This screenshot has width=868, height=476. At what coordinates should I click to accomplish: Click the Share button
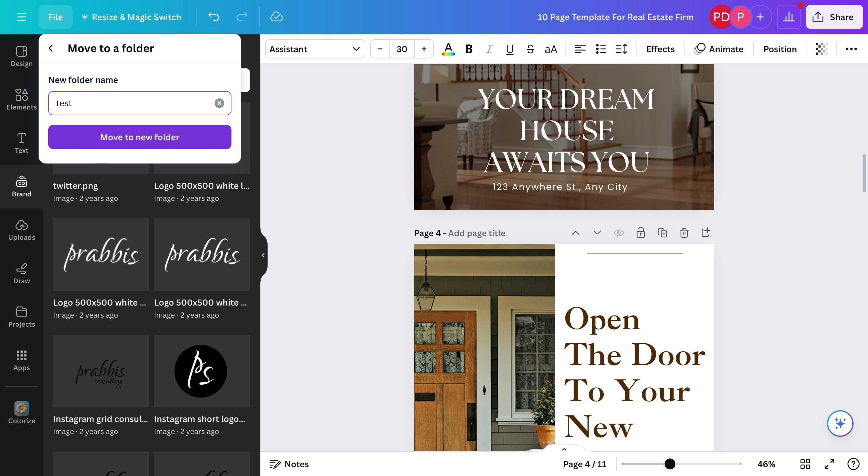point(834,17)
